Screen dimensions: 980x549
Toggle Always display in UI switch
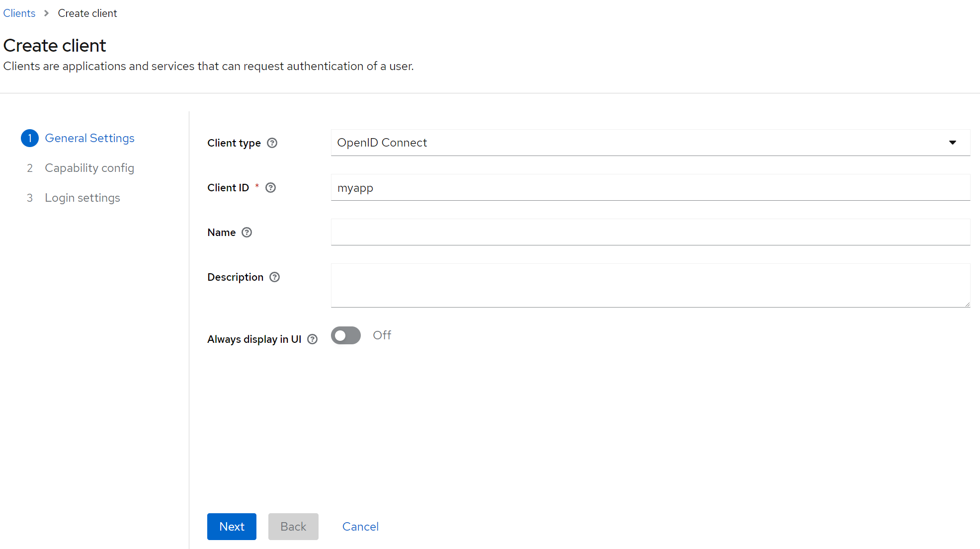pos(346,335)
